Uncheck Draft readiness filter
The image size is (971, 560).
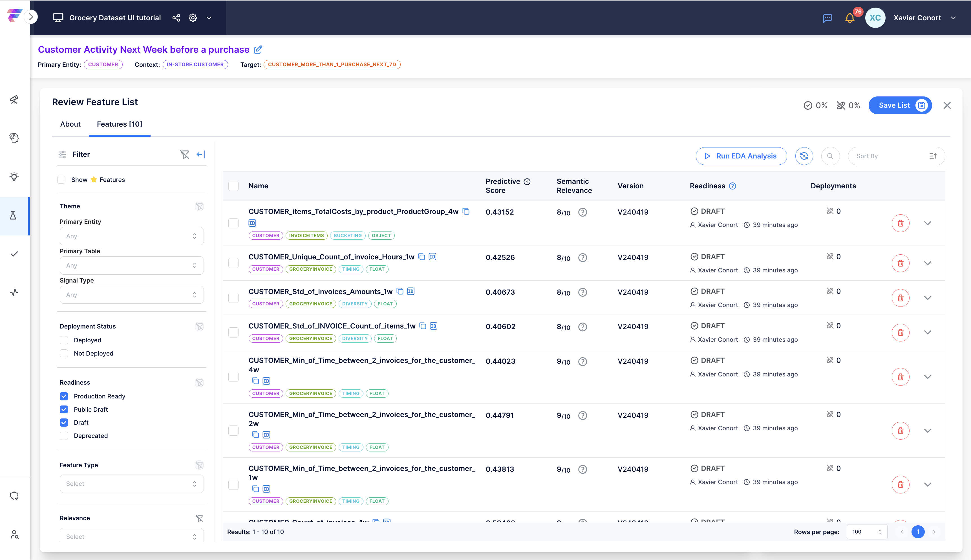point(64,423)
